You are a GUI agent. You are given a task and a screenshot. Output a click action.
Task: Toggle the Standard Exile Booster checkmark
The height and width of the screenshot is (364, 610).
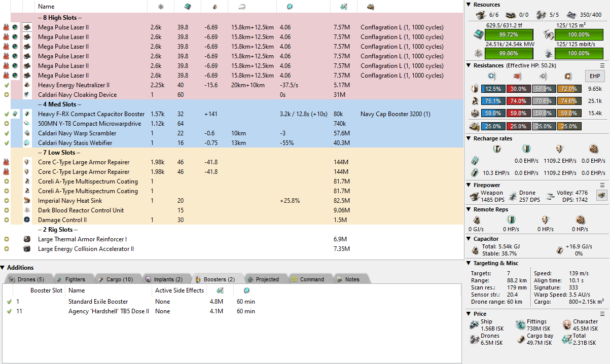tap(9, 302)
